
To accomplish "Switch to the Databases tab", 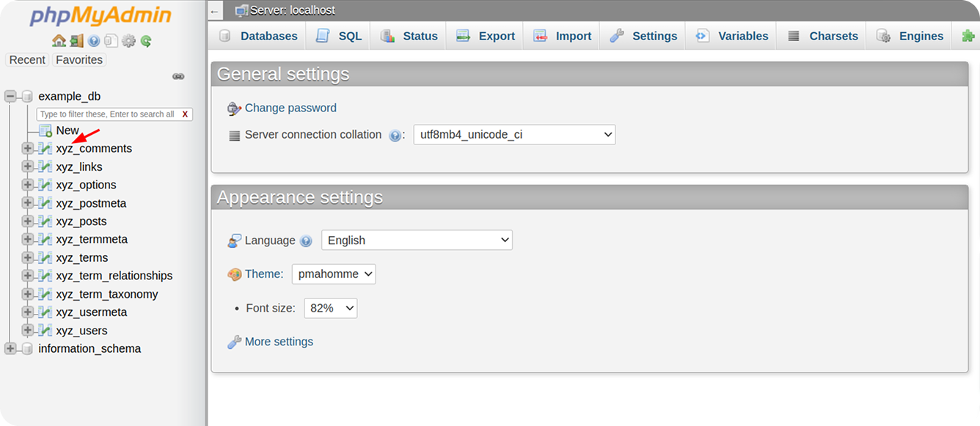I will click(258, 36).
